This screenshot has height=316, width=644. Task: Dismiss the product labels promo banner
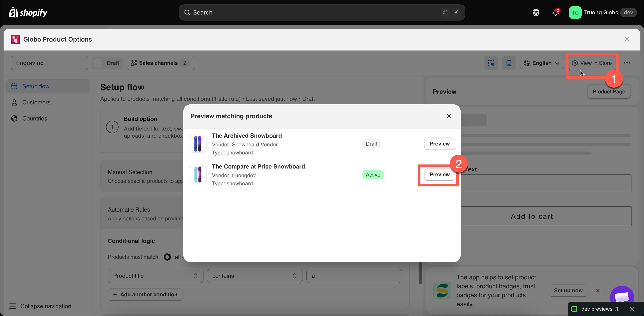[598, 291]
